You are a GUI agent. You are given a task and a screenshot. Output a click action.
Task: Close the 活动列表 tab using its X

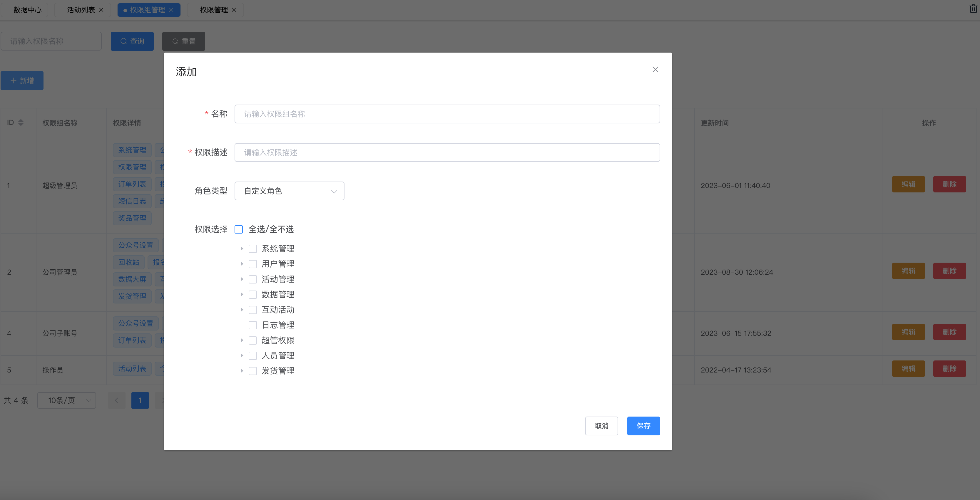[x=101, y=10]
